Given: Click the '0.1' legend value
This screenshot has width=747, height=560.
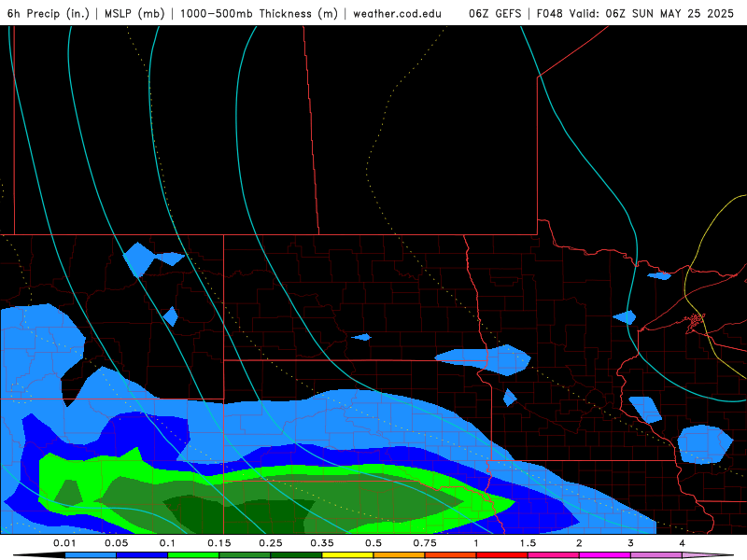Looking at the screenshot, I should [x=167, y=543].
